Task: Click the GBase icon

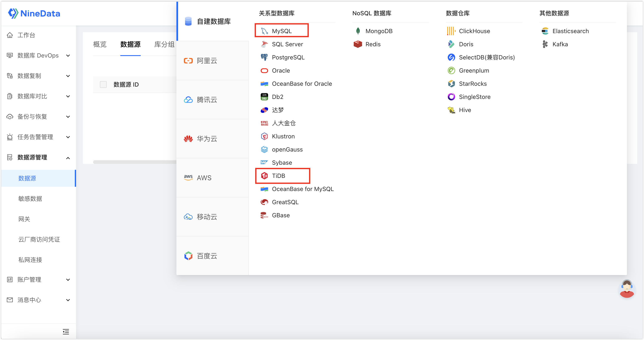Action: 264,215
